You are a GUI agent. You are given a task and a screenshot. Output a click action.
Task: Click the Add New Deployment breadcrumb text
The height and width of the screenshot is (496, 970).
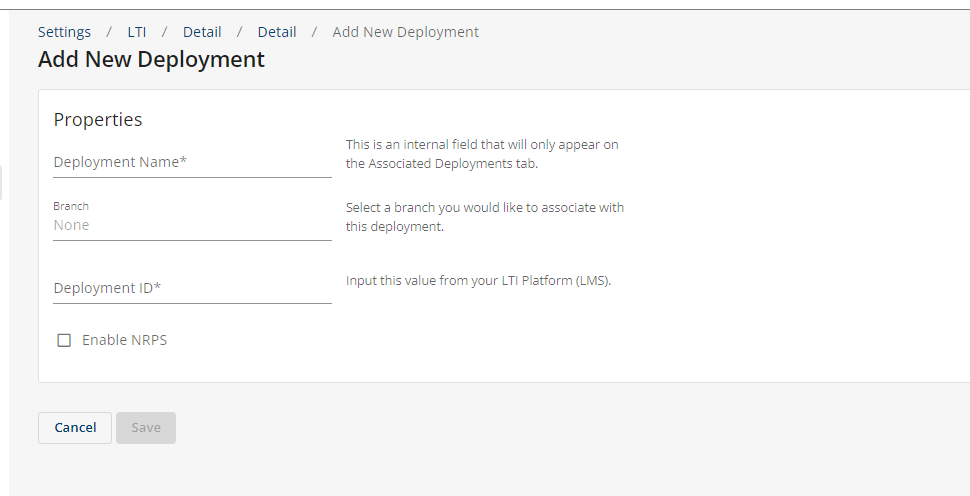(406, 32)
